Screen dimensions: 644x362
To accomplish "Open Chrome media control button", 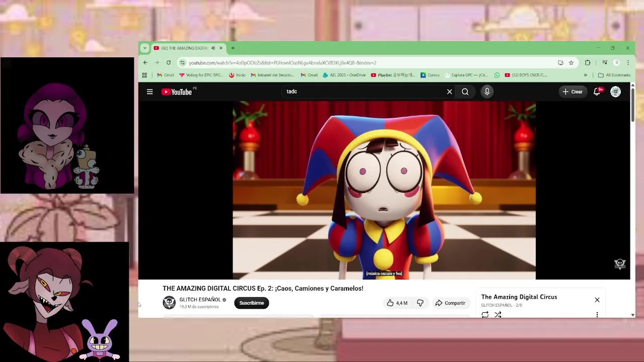I will 605,62.
